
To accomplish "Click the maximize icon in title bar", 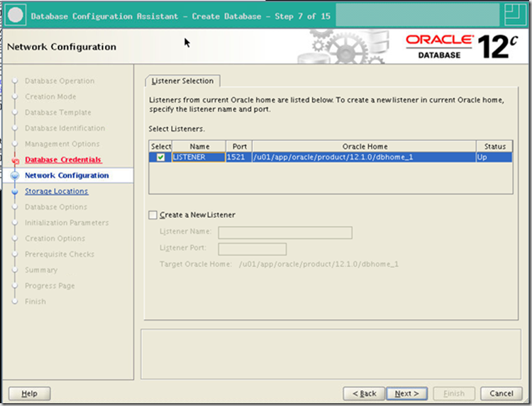I will pos(516,15).
